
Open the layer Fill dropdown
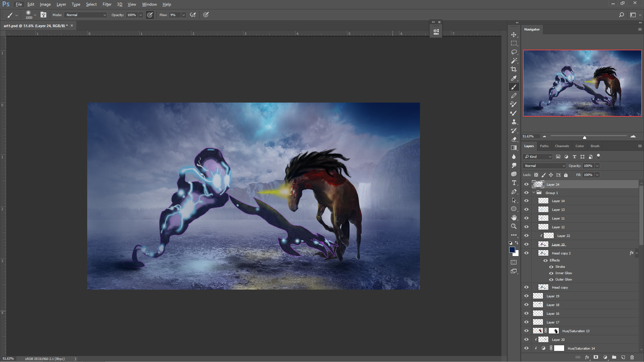click(x=597, y=175)
